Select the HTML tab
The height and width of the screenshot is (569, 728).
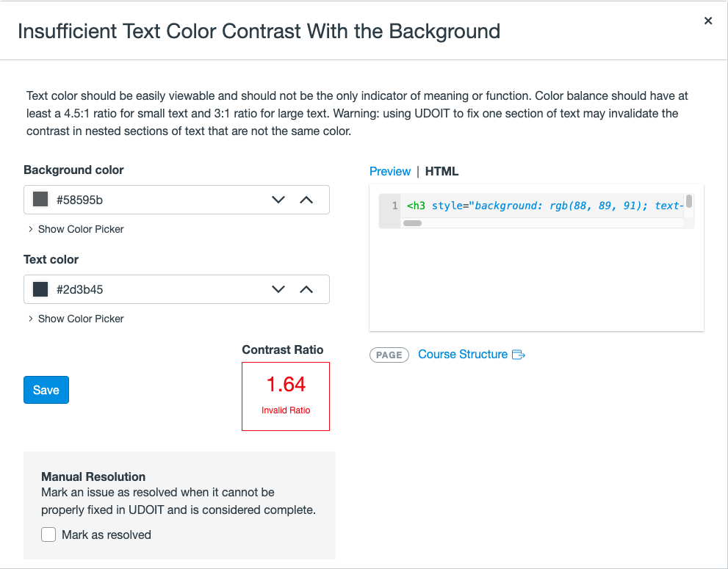442,171
